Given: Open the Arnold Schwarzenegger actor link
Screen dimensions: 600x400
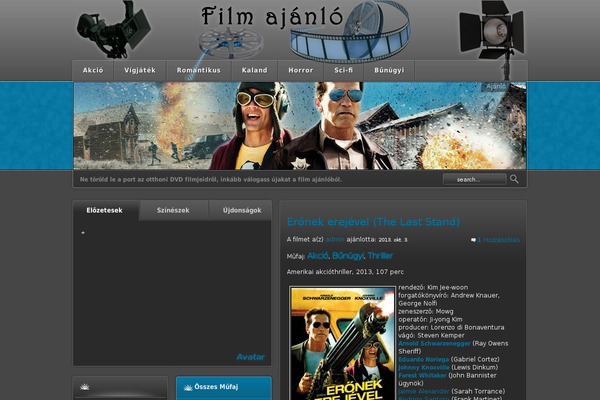Looking at the screenshot, I should point(434,343).
